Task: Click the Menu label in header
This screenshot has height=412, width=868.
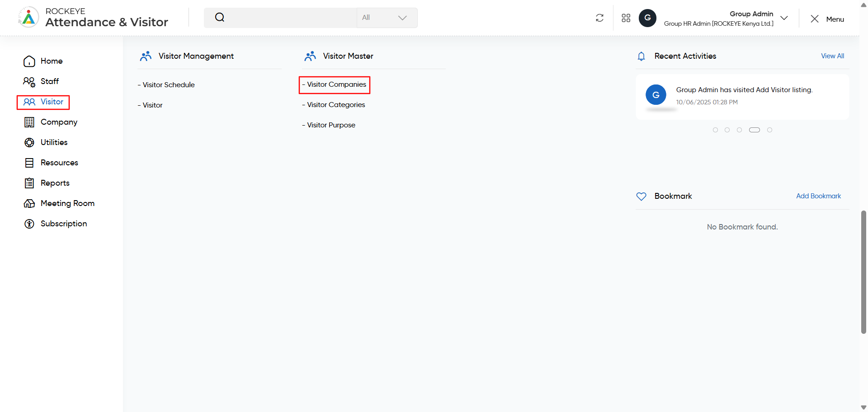Action: pyautogui.click(x=835, y=19)
